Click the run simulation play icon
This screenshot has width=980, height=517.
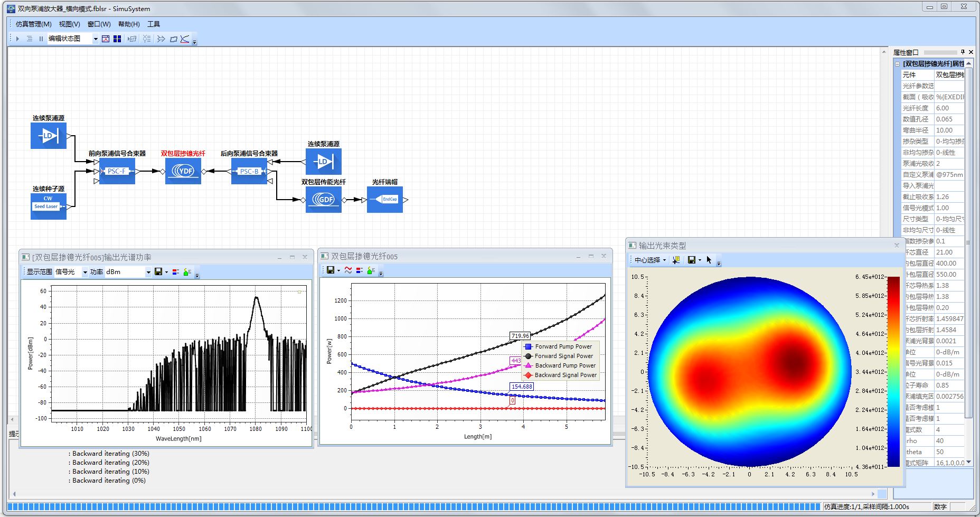(17, 39)
